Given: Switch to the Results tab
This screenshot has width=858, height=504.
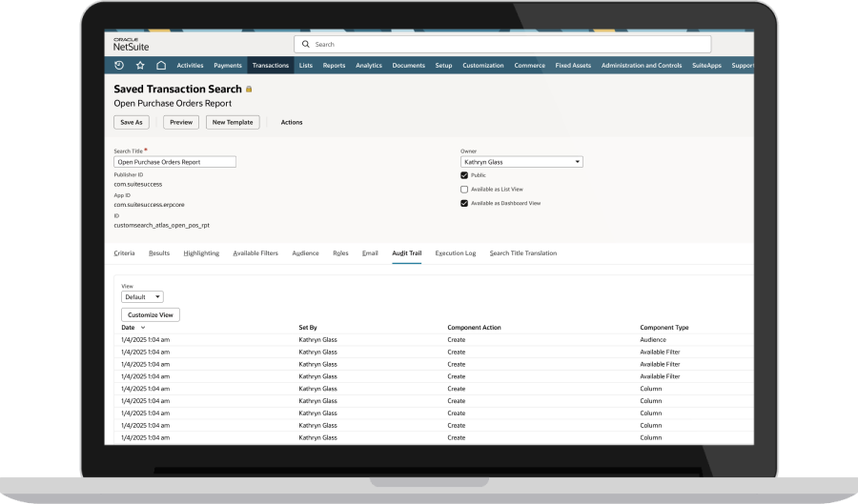Looking at the screenshot, I should (x=159, y=253).
